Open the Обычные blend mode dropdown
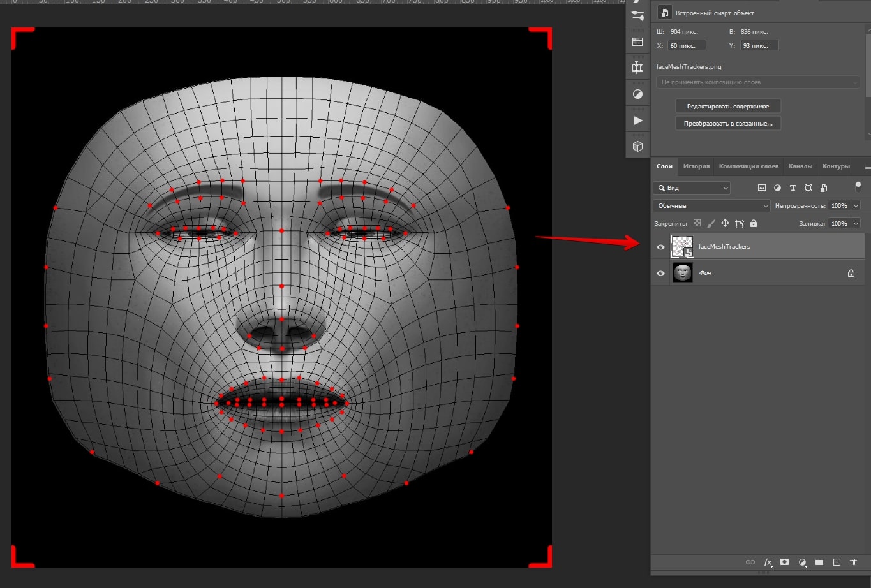The width and height of the screenshot is (871, 588). [711, 205]
